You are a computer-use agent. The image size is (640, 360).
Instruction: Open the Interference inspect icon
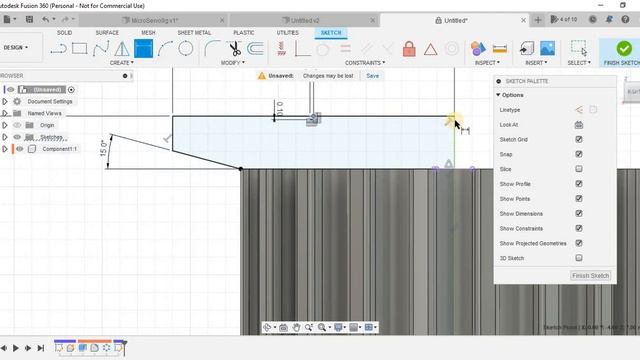click(x=478, y=49)
